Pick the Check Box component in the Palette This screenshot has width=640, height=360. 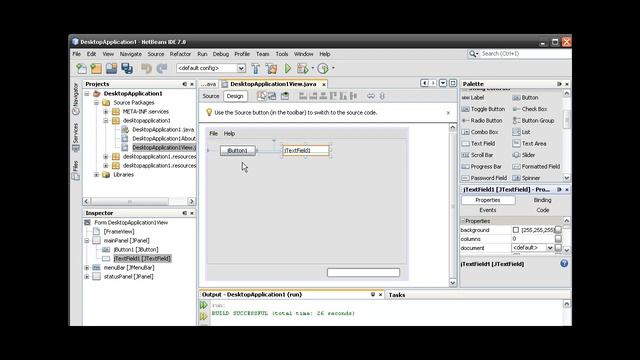pyautogui.click(x=530, y=109)
